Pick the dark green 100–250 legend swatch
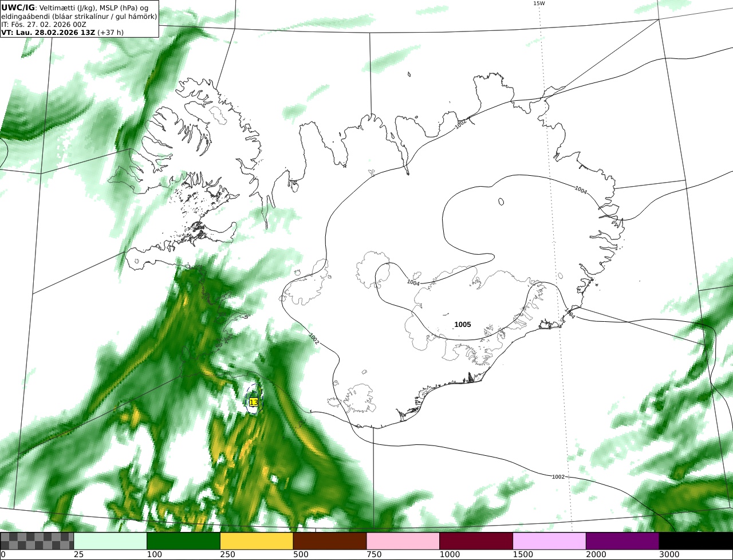Viewport: 733px width, 560px height. pyautogui.click(x=184, y=541)
